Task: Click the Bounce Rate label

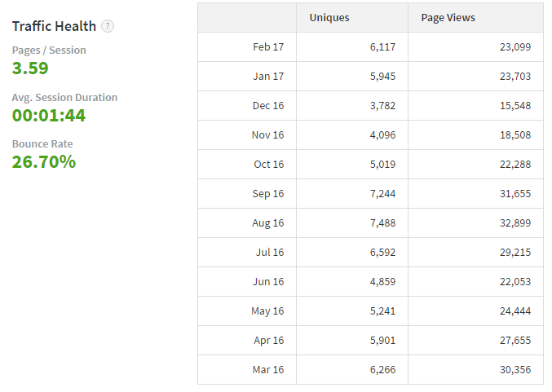Action: click(42, 144)
